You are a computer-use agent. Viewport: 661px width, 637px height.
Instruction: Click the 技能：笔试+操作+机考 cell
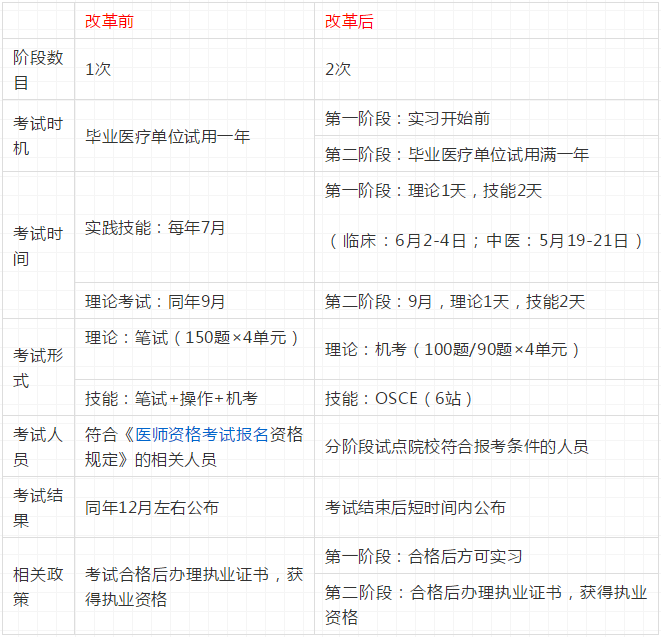(x=171, y=398)
